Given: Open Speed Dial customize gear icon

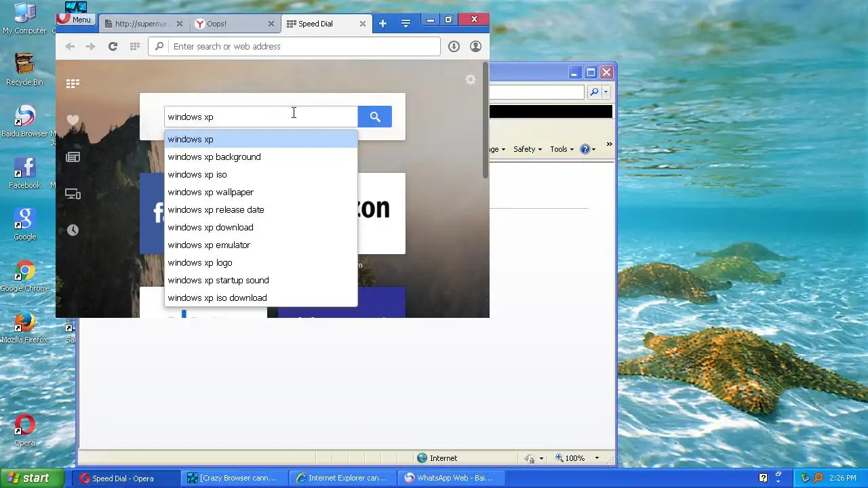Looking at the screenshot, I should [x=471, y=80].
